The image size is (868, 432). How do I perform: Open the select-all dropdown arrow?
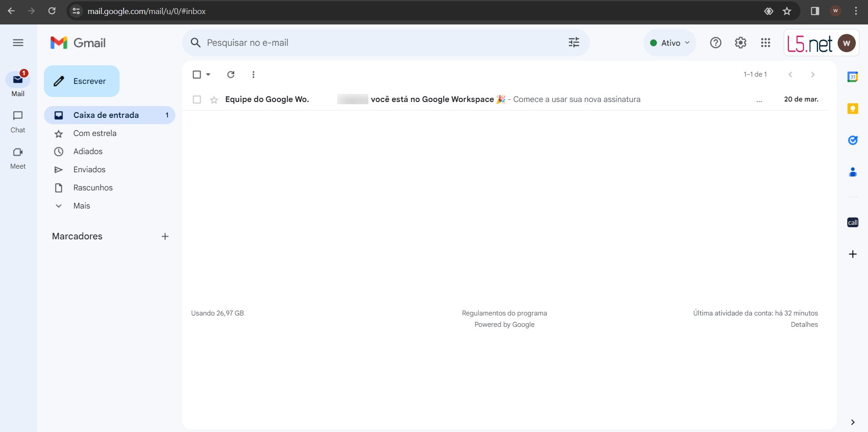(x=208, y=74)
